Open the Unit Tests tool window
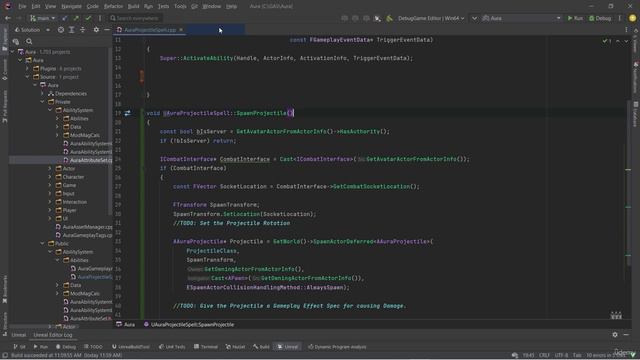 (x=172, y=347)
